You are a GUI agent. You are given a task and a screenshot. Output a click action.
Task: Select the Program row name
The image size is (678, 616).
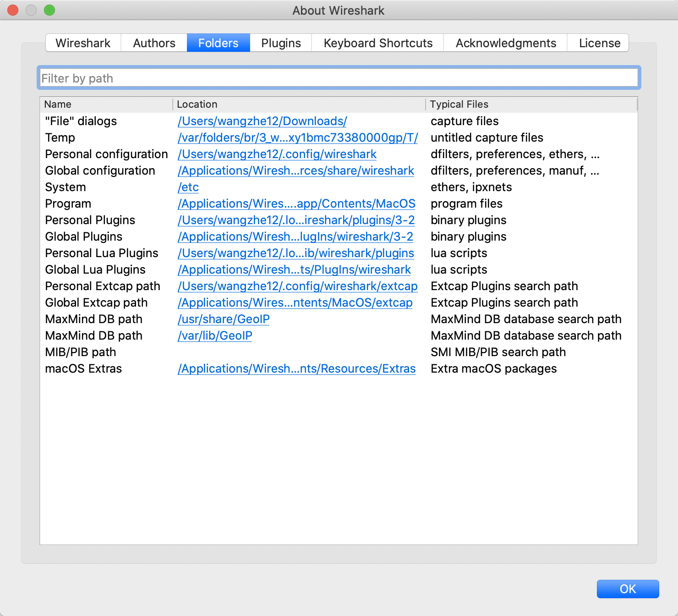click(x=68, y=203)
